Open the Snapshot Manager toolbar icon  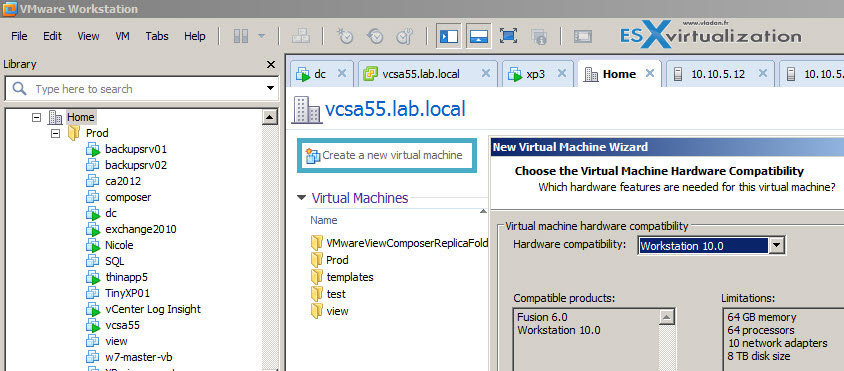(x=404, y=36)
